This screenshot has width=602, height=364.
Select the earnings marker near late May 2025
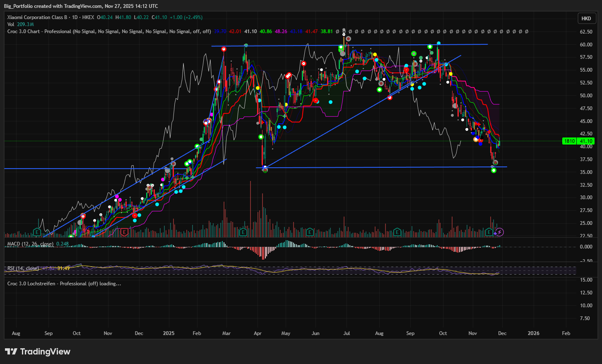[310, 232]
